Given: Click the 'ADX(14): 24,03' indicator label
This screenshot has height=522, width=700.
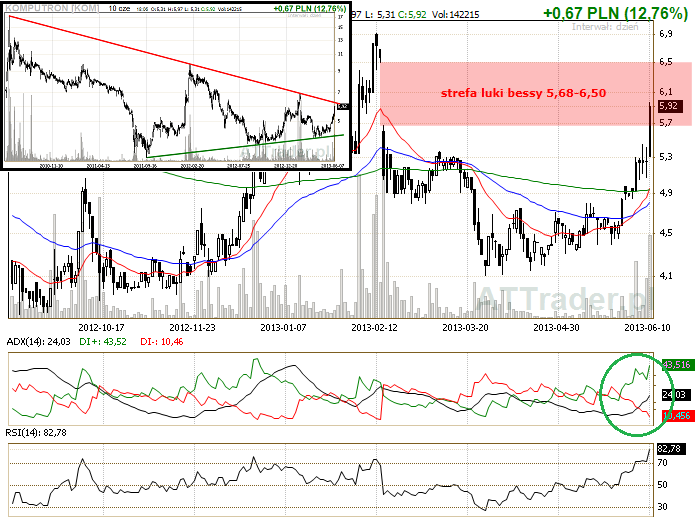Looking at the screenshot, I should click(x=38, y=342).
